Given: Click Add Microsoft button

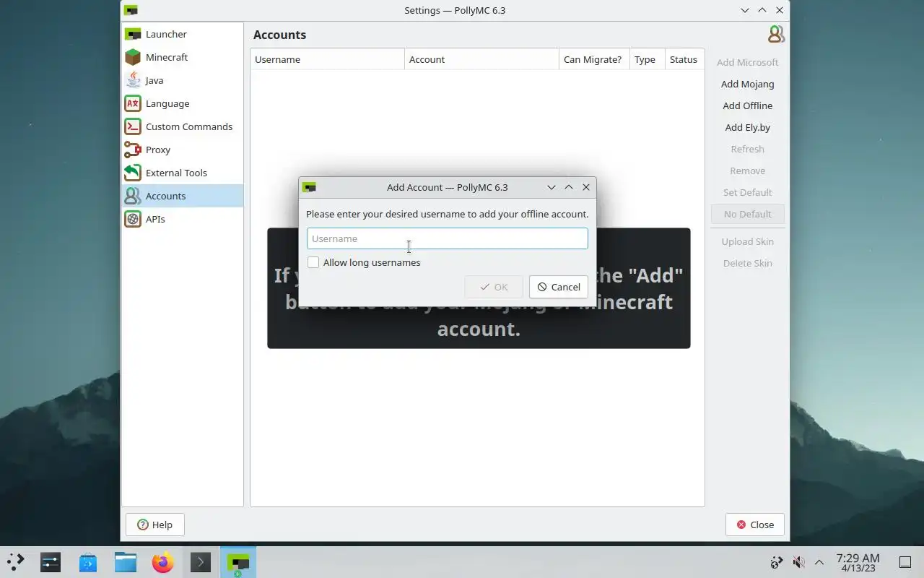Looking at the screenshot, I should [747, 62].
